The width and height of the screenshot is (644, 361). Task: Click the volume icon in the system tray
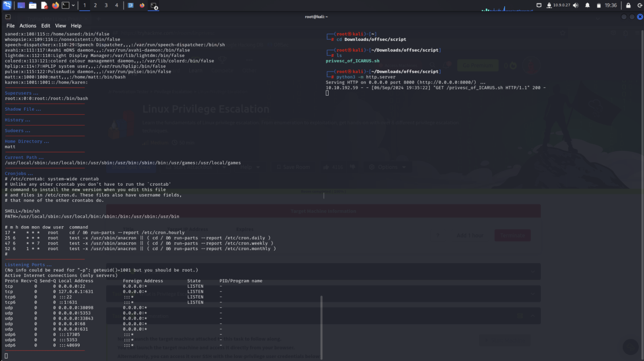point(576,5)
